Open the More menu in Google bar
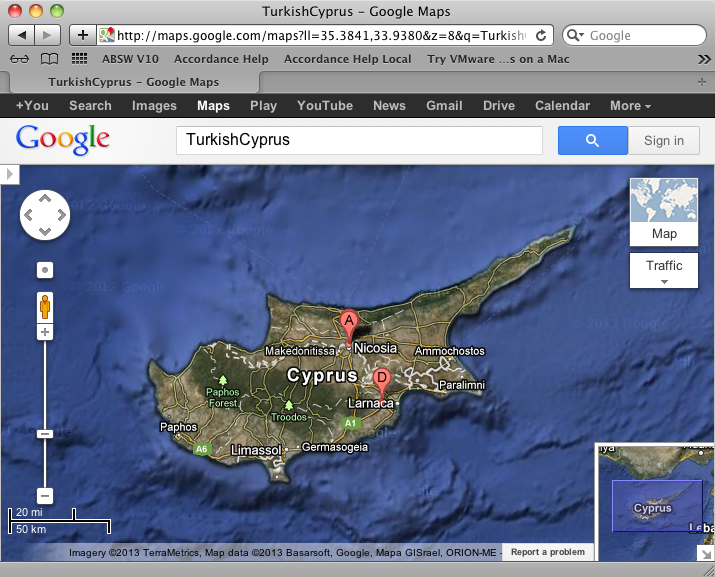The image size is (715, 577). pyautogui.click(x=630, y=106)
